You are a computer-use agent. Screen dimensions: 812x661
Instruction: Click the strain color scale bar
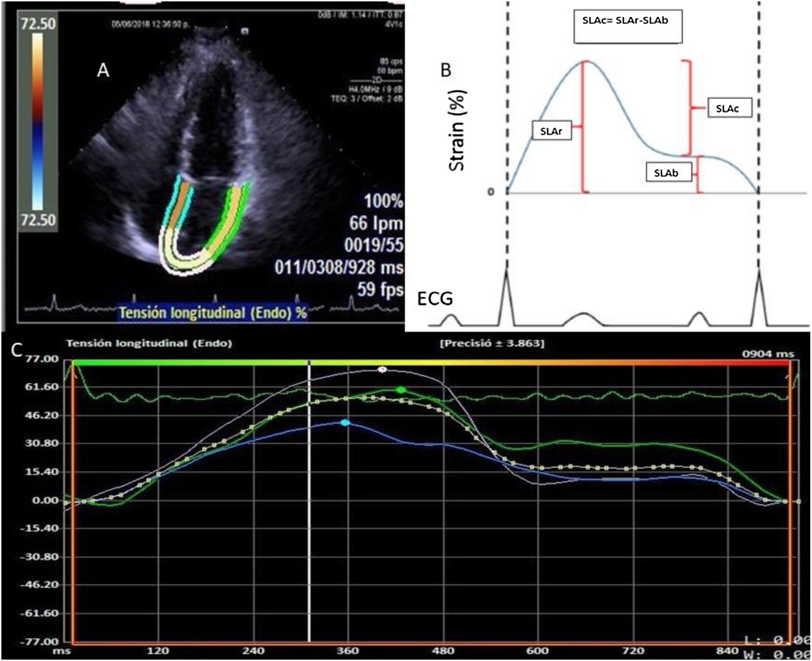(x=37, y=121)
